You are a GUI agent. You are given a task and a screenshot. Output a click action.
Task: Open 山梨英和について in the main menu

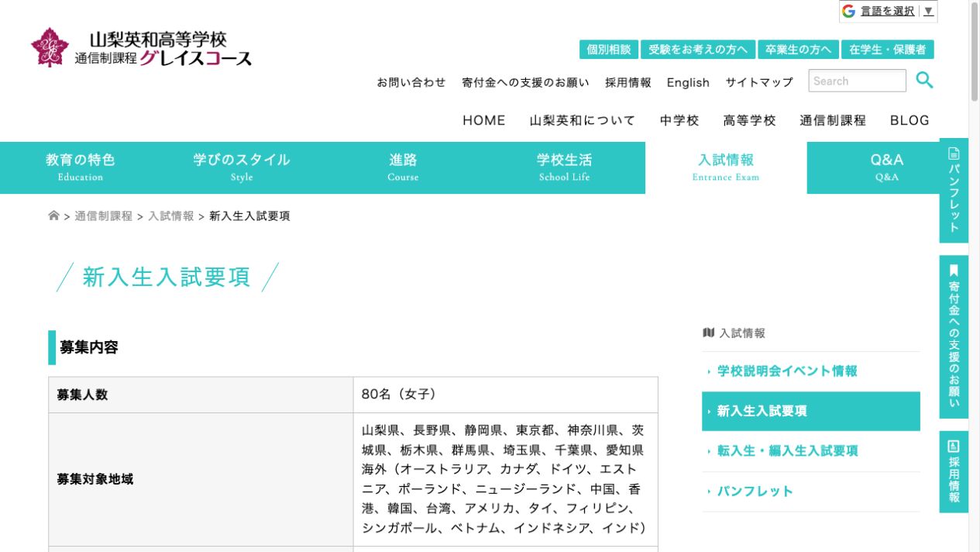pyautogui.click(x=583, y=120)
